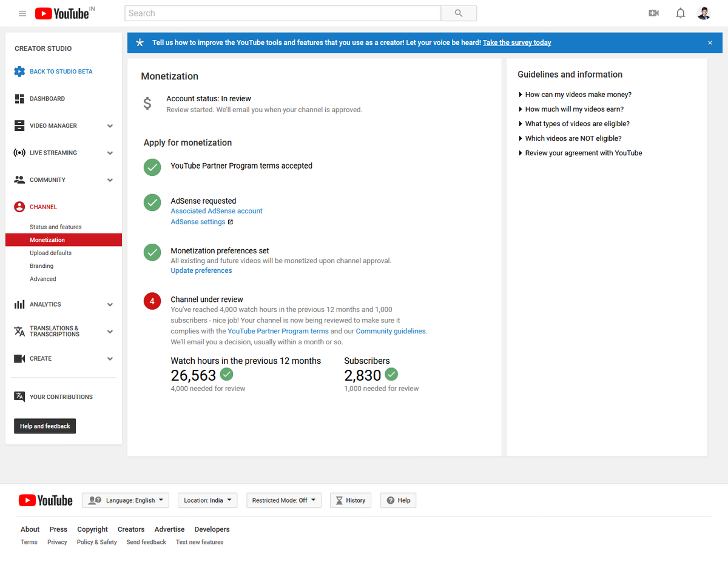
Task: Open YouTube Partner Program terms link
Action: pos(278,331)
